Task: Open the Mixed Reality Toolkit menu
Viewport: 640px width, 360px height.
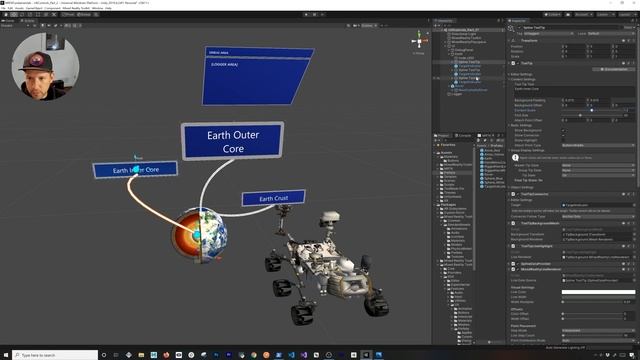Action: tap(76, 8)
